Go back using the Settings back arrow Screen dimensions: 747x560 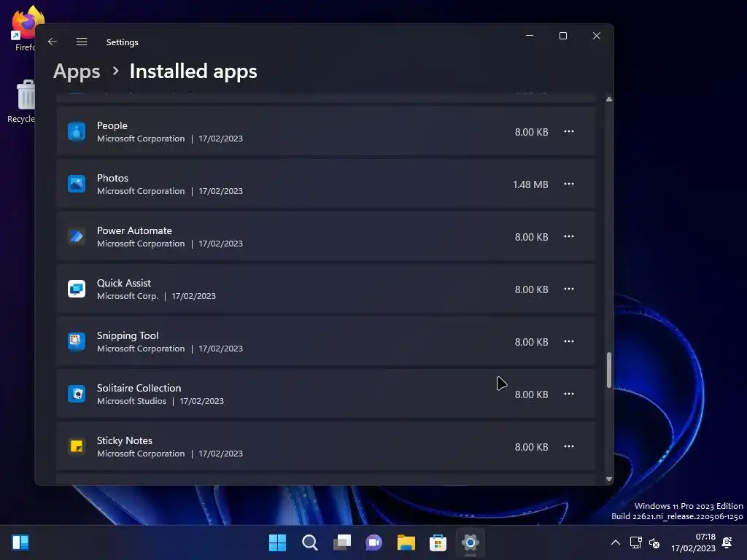(x=53, y=42)
